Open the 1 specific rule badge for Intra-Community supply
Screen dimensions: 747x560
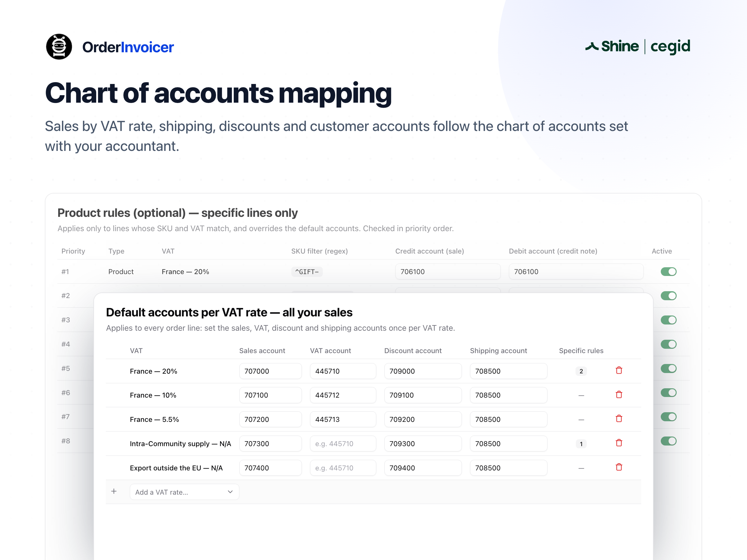pos(581,444)
